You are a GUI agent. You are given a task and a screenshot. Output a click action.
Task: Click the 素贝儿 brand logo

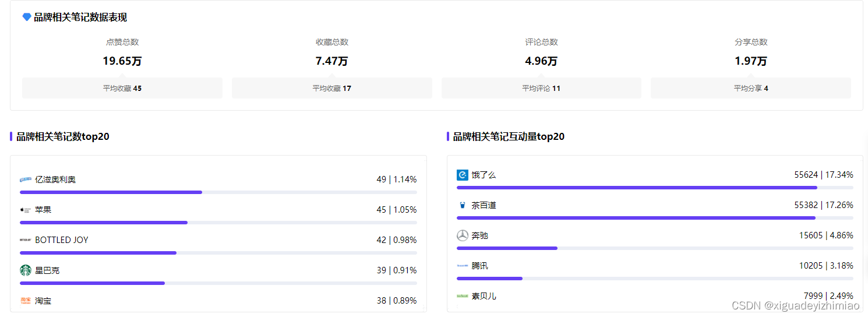[463, 296]
